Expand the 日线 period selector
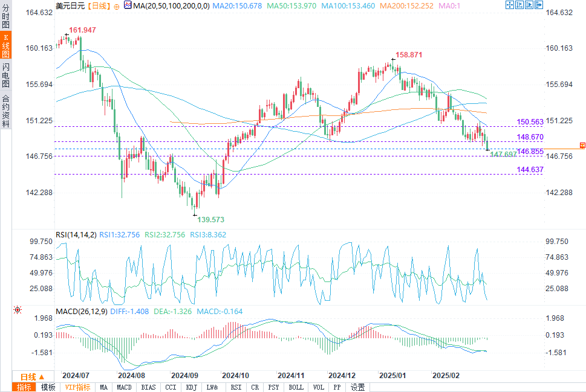The image size is (586, 392). 33,377
